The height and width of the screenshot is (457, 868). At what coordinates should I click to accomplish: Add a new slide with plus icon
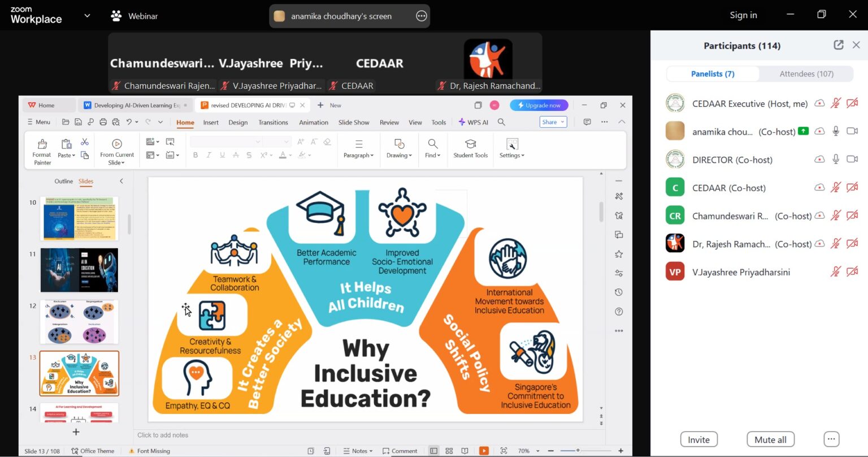pyautogui.click(x=76, y=432)
